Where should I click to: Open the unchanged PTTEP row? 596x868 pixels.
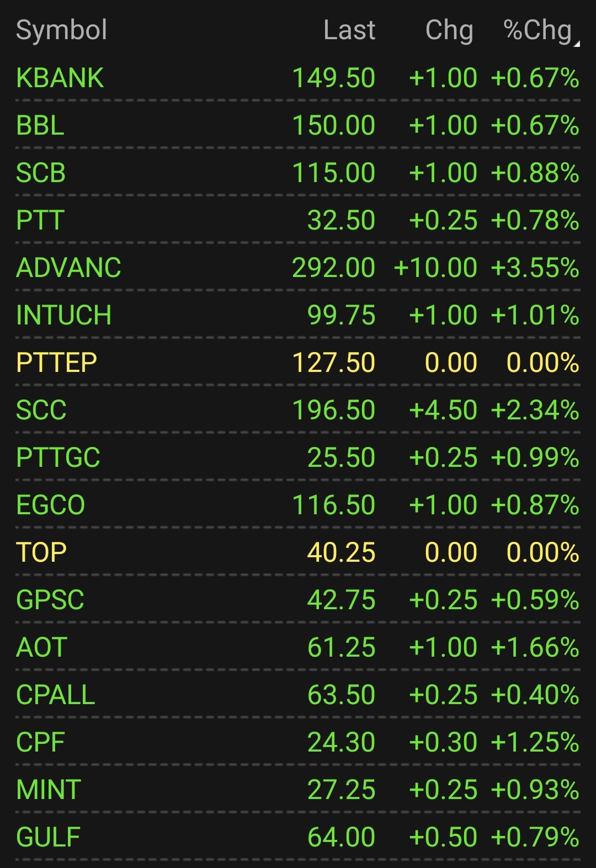point(298,363)
